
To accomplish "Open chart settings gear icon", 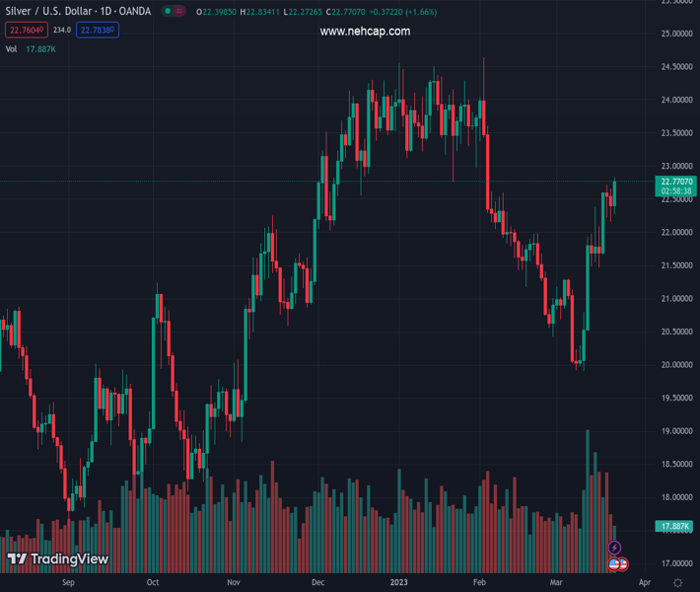I will point(678,583).
